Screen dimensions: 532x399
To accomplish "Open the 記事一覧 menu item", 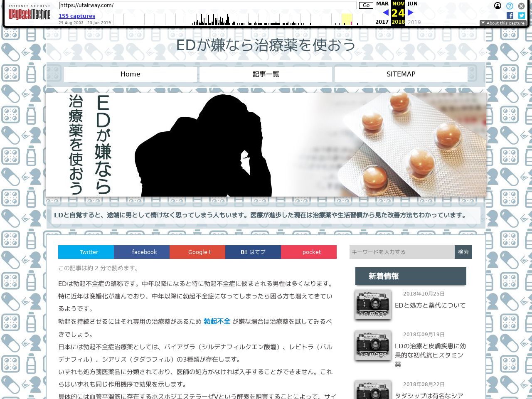I will pyautogui.click(x=266, y=74).
